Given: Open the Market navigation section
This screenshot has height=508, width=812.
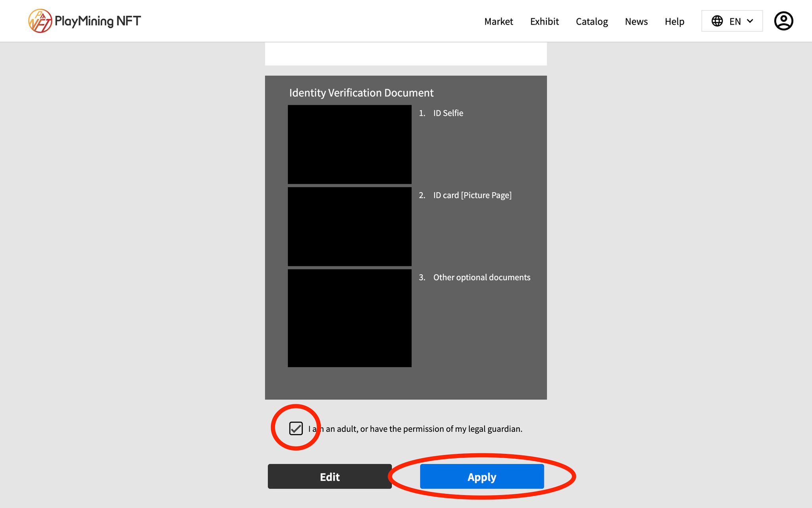Looking at the screenshot, I should tap(498, 21).
